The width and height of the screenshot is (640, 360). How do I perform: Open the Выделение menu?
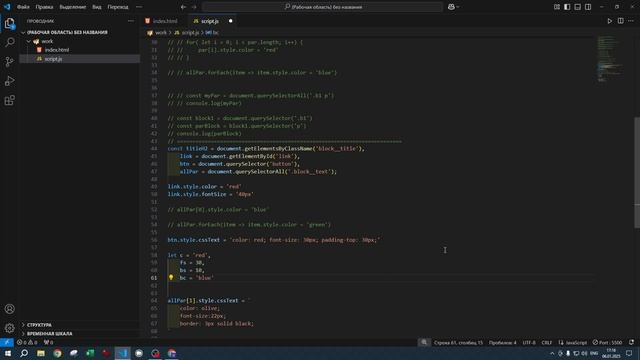(73, 7)
